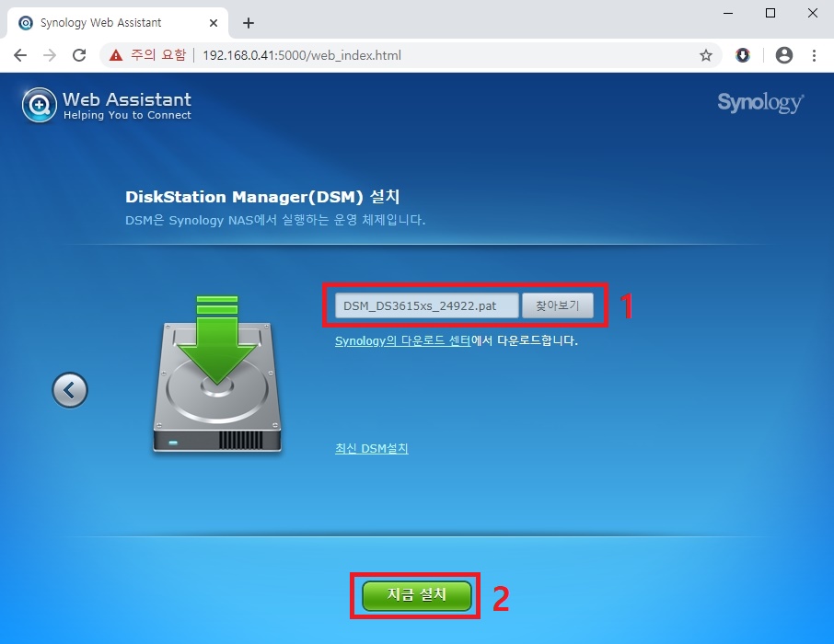The height and width of the screenshot is (644, 834).
Task: Reload the page with refresh icon
Action: pyautogui.click(x=79, y=55)
